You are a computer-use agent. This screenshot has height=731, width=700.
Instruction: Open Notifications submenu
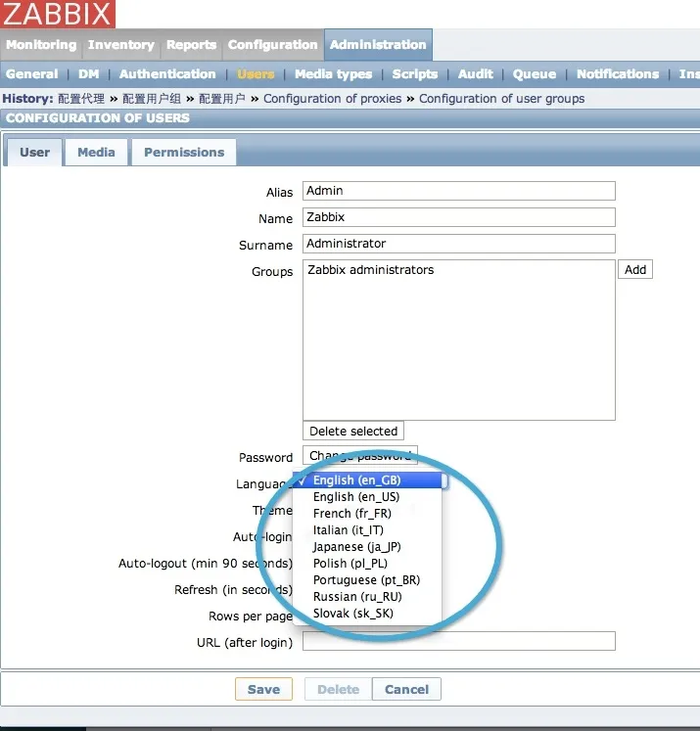point(618,74)
